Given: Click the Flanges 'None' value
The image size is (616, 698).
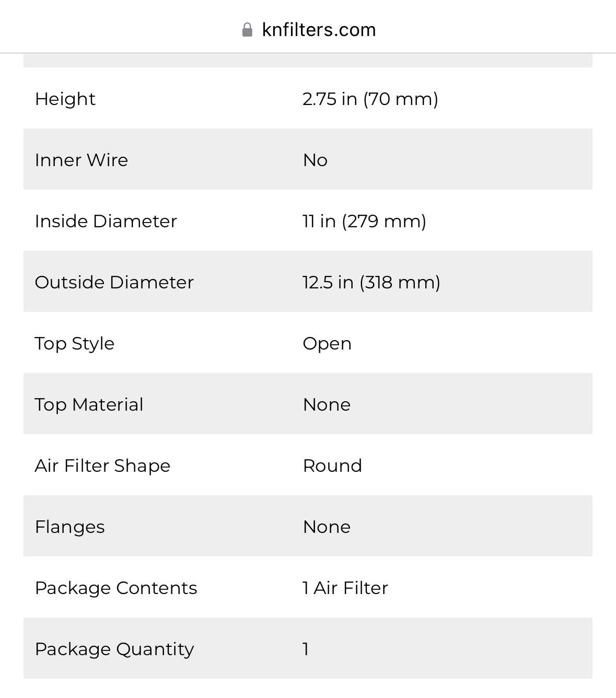Looking at the screenshot, I should pyautogui.click(x=327, y=527).
